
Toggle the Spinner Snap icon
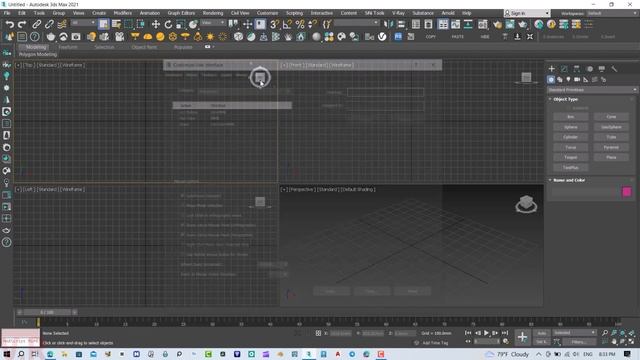(312, 24)
